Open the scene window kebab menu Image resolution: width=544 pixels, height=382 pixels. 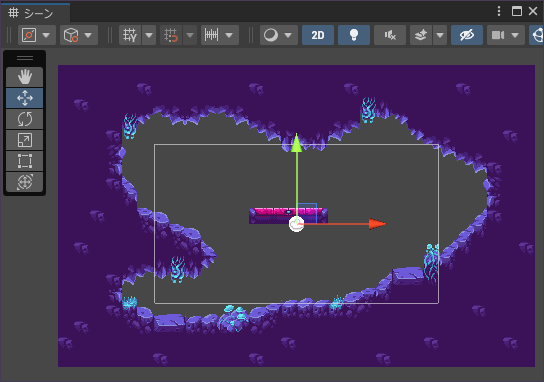pos(499,11)
